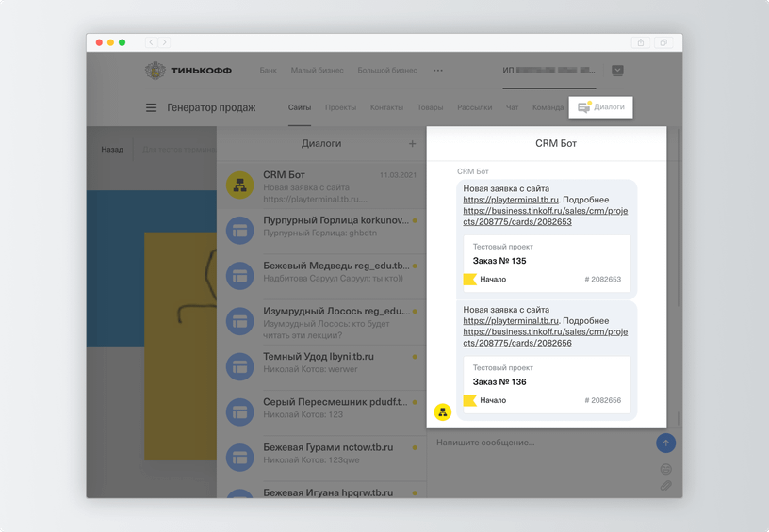
Task: Click the yellow Начало flag on Заказ № 135
Action: click(470, 280)
